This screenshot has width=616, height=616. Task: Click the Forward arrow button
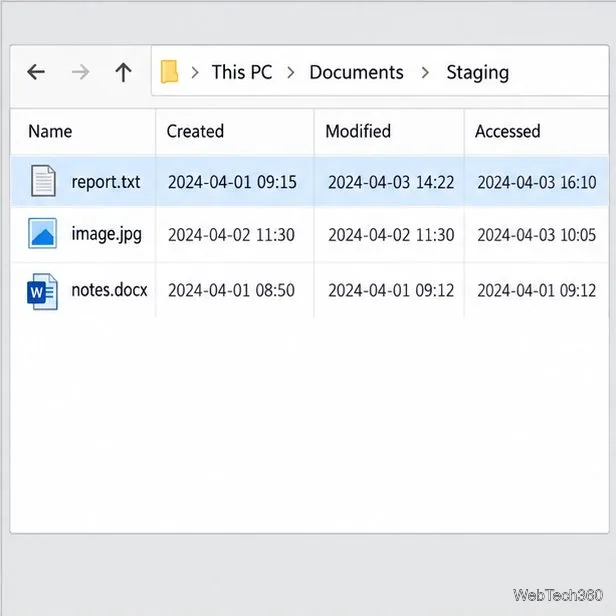pos(81,72)
